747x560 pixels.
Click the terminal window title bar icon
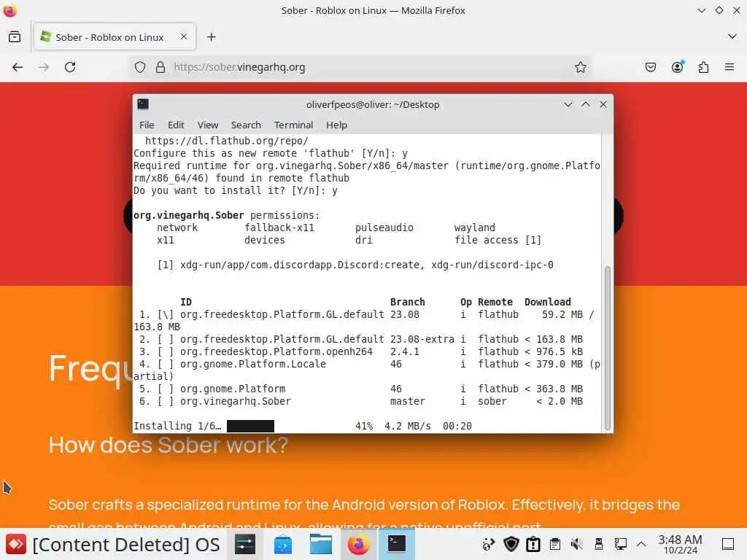tap(143, 104)
